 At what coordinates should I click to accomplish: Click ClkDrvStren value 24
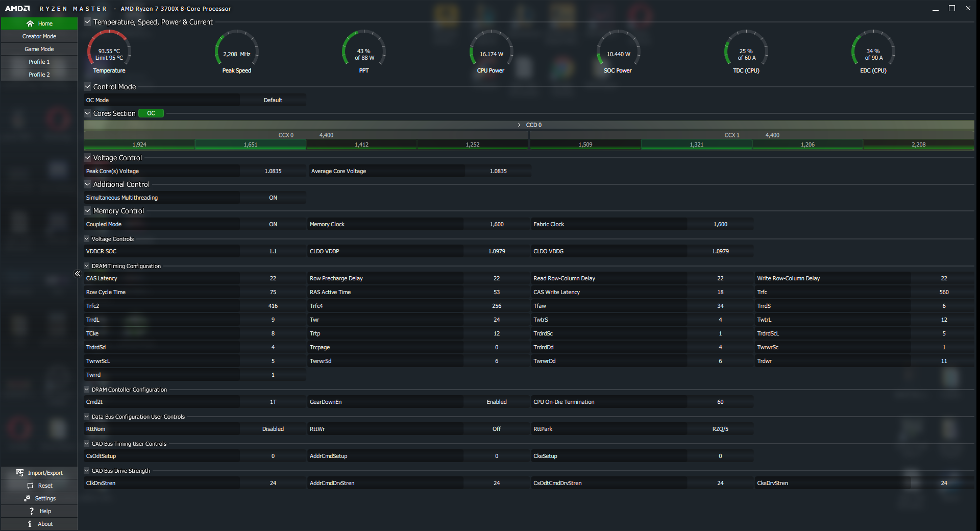coord(273,483)
